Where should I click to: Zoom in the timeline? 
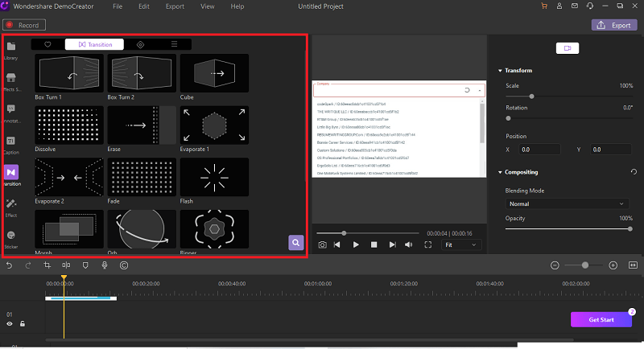(613, 265)
